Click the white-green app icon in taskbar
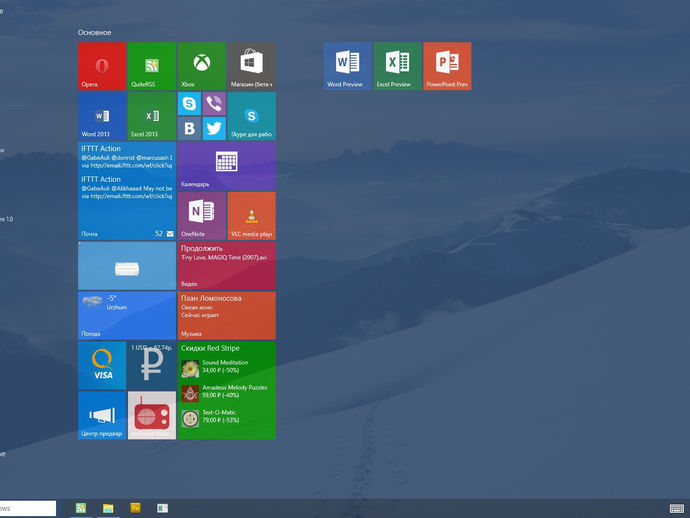 (163, 508)
